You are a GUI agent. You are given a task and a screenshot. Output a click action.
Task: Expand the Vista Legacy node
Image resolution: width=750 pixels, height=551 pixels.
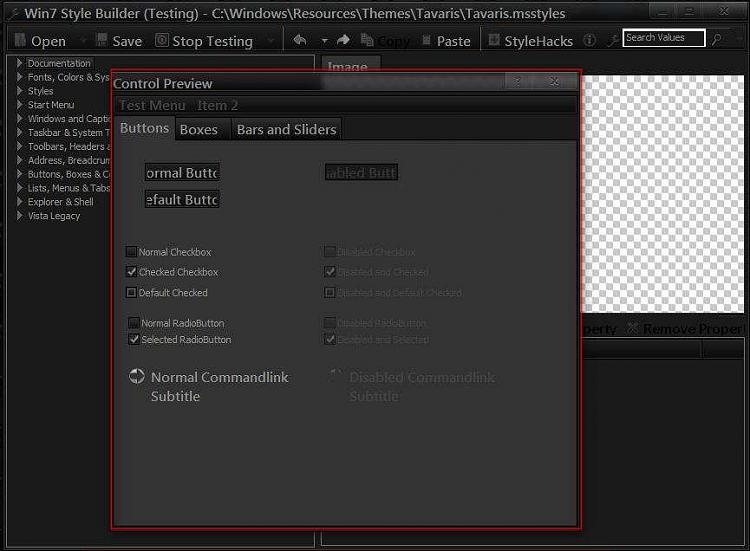tap(20, 215)
